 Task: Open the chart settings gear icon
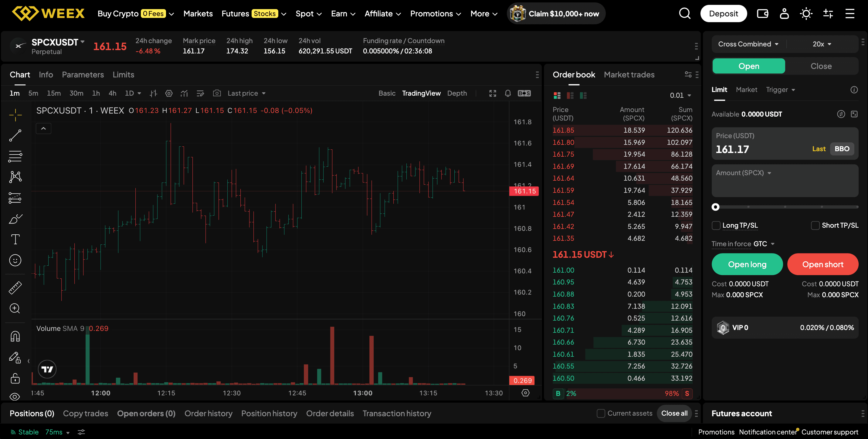(x=169, y=94)
